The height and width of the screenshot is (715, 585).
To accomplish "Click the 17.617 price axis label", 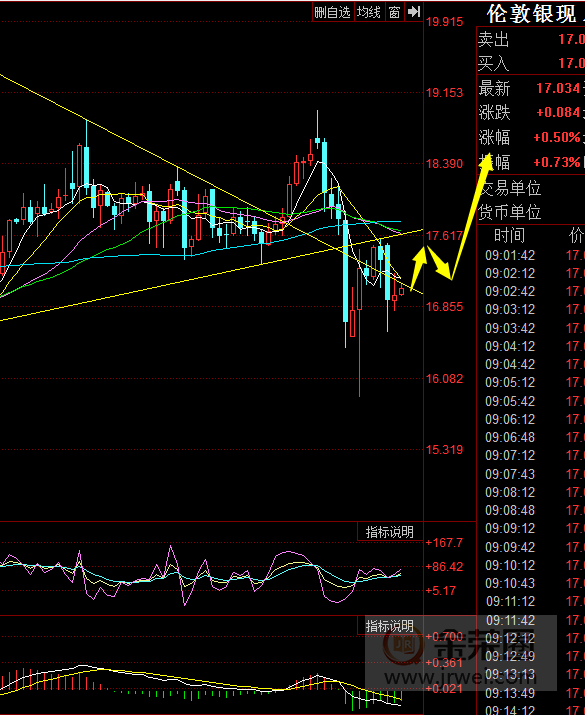I will (x=444, y=236).
